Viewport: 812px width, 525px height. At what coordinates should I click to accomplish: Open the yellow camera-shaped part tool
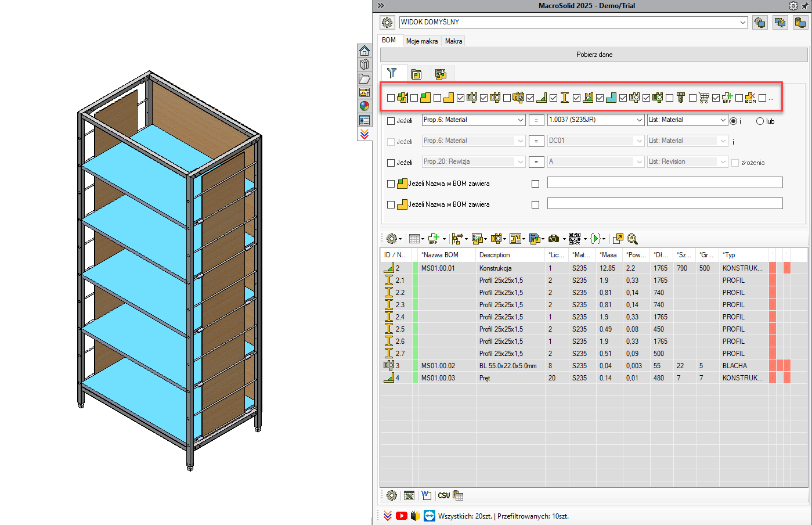point(498,239)
